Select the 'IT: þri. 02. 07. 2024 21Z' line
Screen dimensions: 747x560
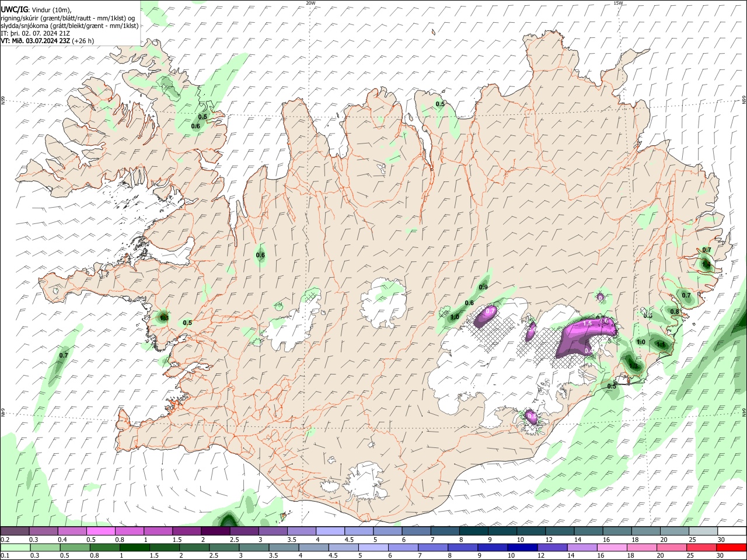click(35, 33)
